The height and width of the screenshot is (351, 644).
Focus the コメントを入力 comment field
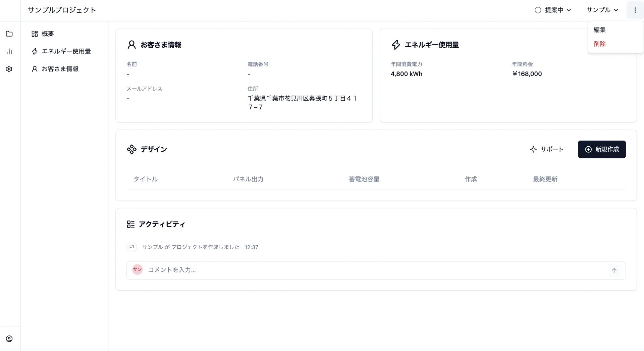pos(376,270)
